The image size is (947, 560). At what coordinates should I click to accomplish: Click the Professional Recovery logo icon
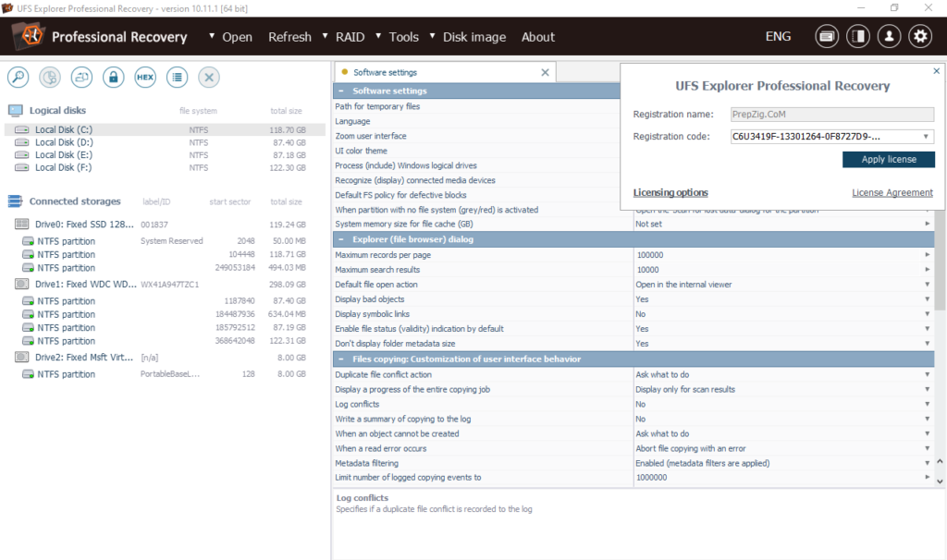(x=29, y=36)
